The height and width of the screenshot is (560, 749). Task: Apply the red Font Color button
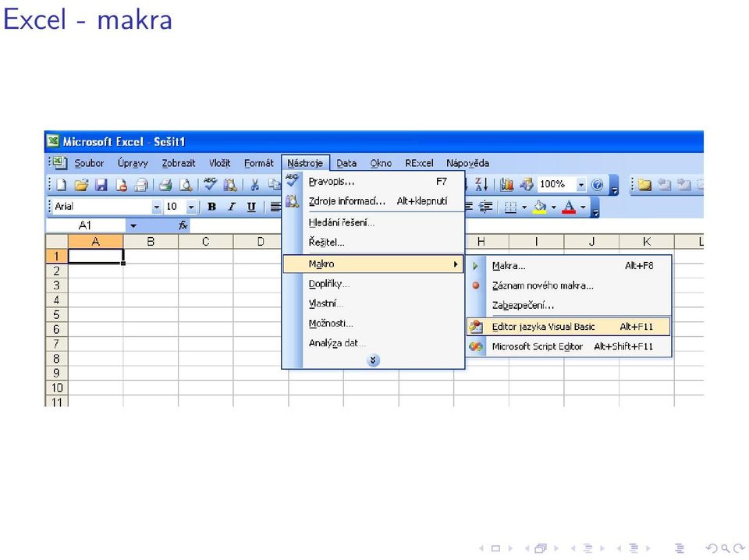(569, 207)
